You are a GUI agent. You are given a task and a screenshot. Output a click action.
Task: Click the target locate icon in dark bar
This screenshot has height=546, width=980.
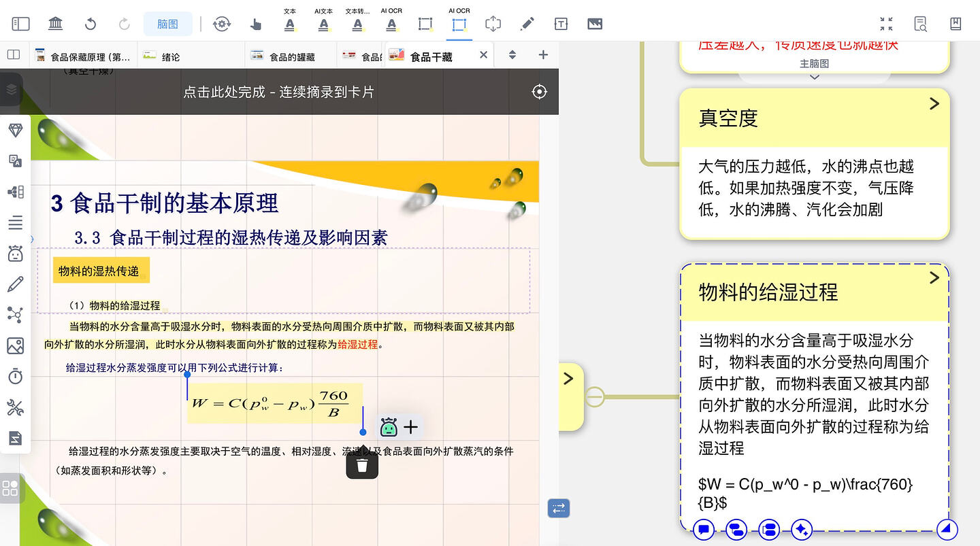[540, 92]
